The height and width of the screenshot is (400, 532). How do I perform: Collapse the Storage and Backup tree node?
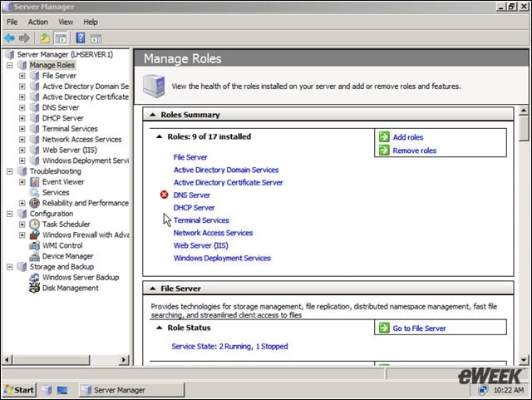click(10, 267)
